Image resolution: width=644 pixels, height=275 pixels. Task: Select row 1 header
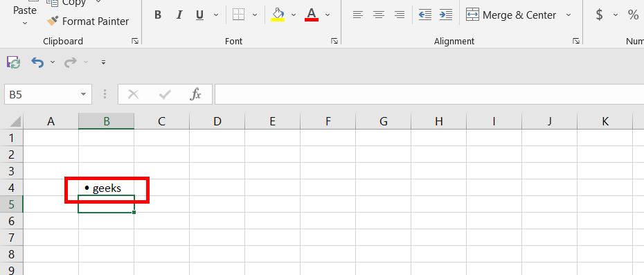[12, 138]
